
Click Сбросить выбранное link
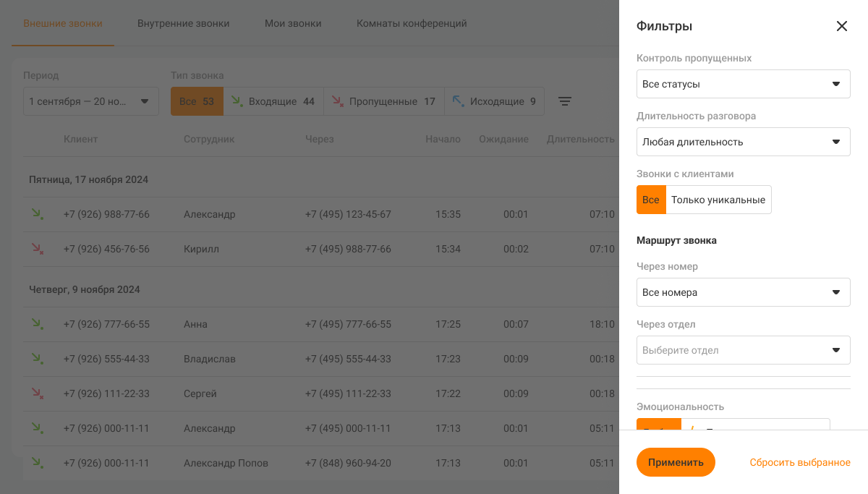(799, 462)
